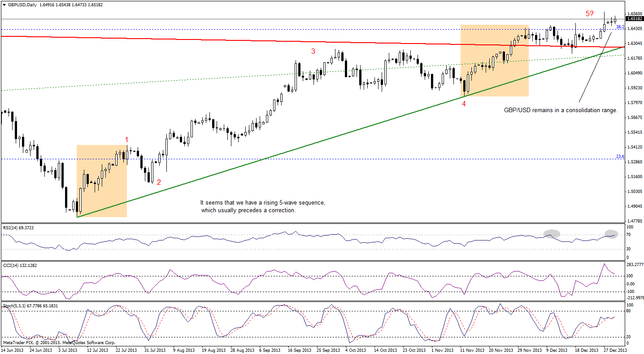This screenshot has height=354, width=644.
Task: Click price axis value 1.57970
Action: click(635, 103)
